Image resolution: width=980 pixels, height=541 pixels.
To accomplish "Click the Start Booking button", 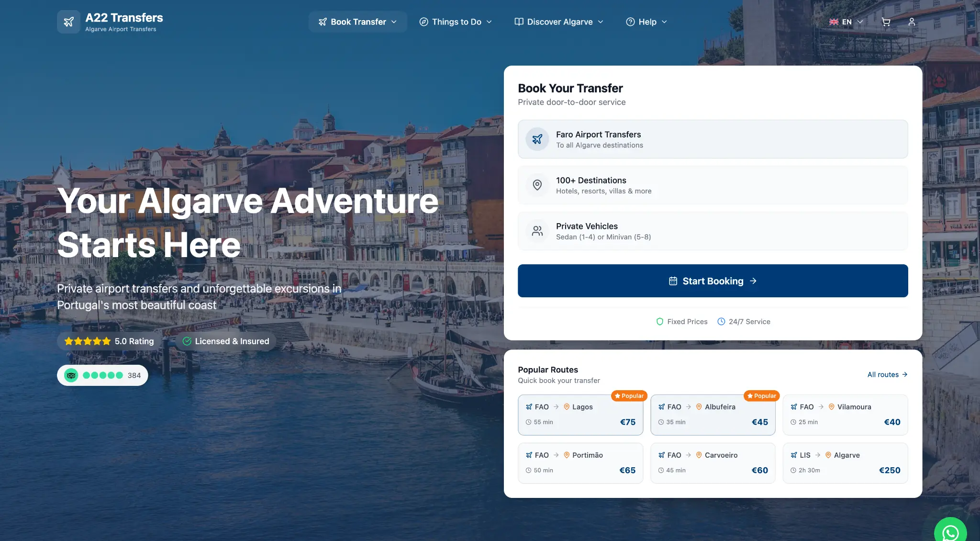I will coord(713,281).
